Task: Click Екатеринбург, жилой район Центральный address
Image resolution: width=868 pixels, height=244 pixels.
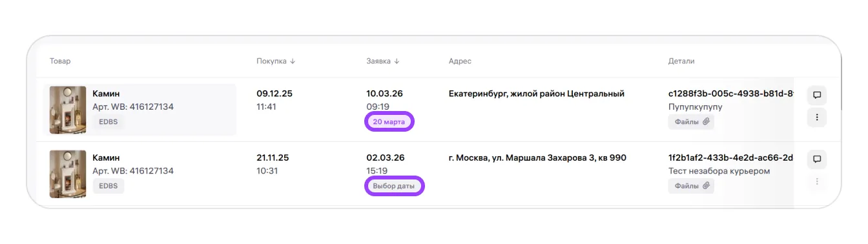Action: click(537, 94)
